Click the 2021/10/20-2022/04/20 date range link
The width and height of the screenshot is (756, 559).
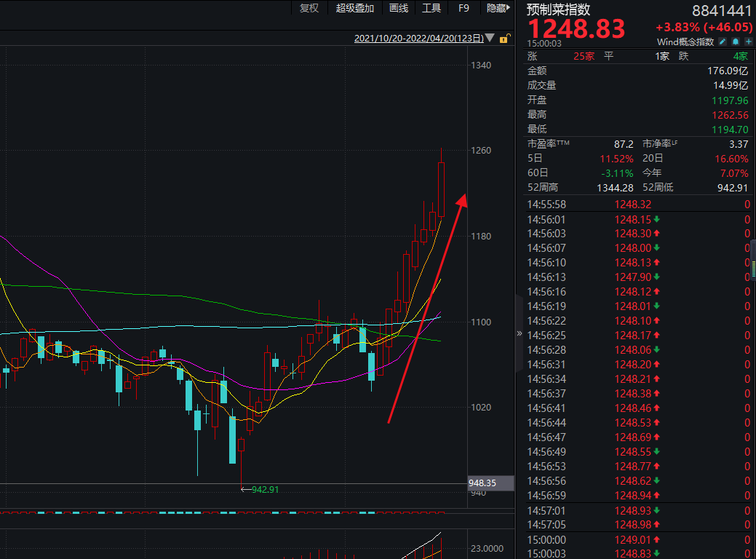click(x=418, y=38)
